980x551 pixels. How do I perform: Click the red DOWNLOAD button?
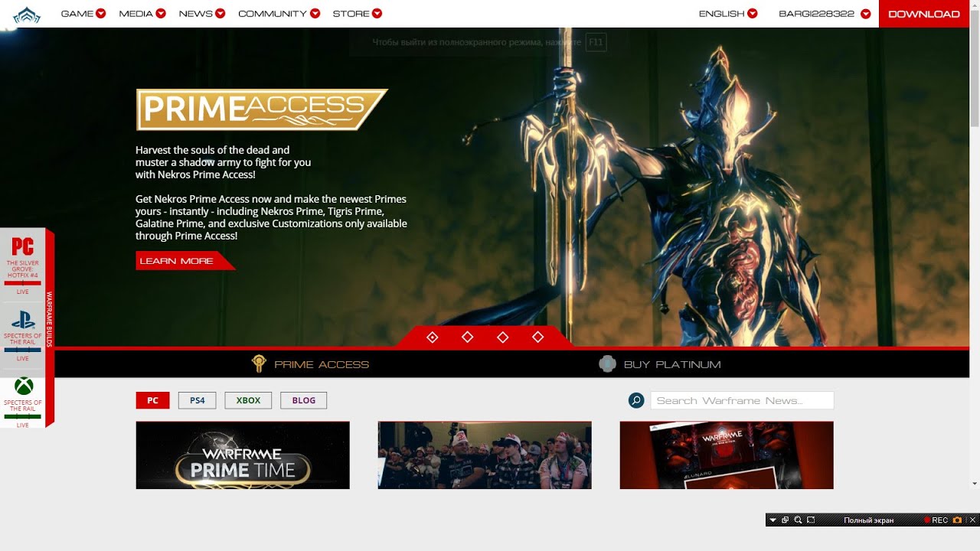point(924,14)
